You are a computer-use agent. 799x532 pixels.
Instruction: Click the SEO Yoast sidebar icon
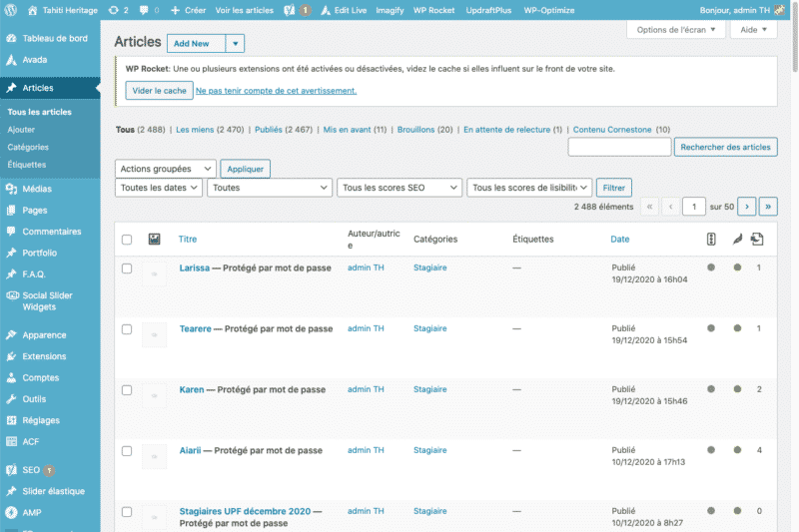pos(11,470)
